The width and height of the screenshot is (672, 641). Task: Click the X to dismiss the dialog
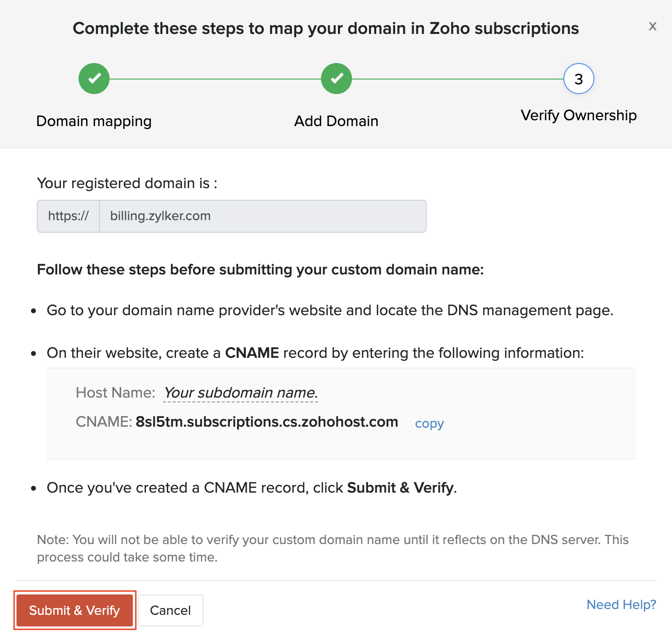tap(652, 27)
